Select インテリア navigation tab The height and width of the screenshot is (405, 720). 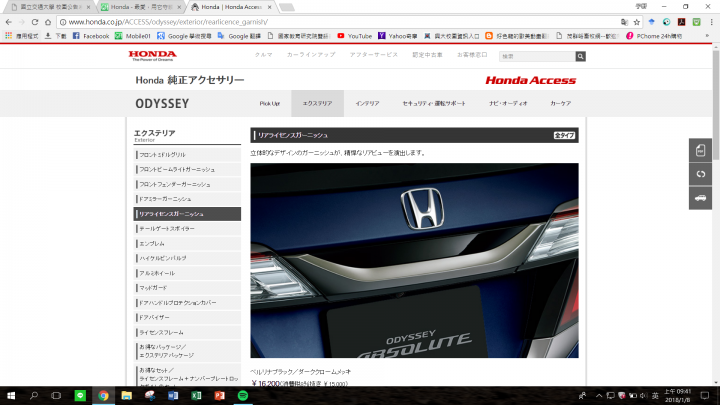point(367,103)
